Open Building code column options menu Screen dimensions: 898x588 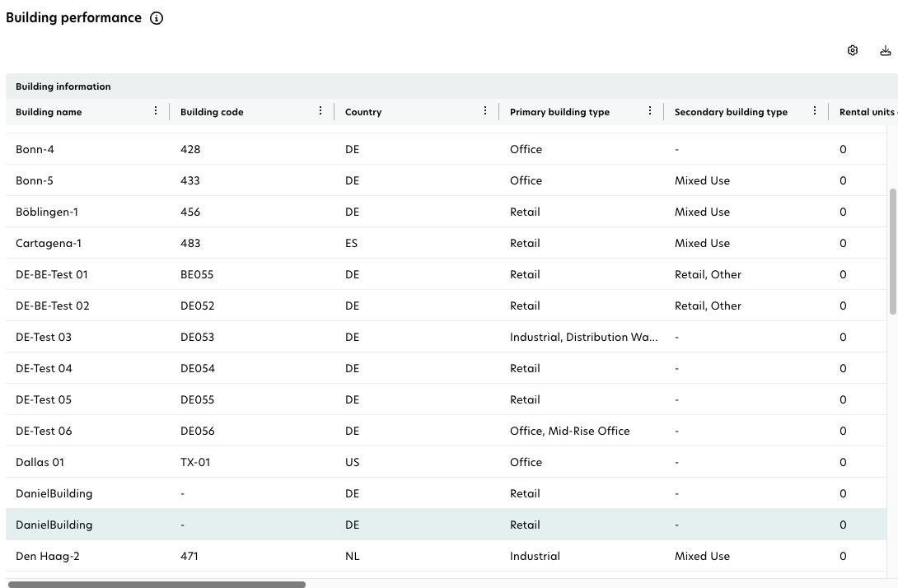(x=320, y=110)
